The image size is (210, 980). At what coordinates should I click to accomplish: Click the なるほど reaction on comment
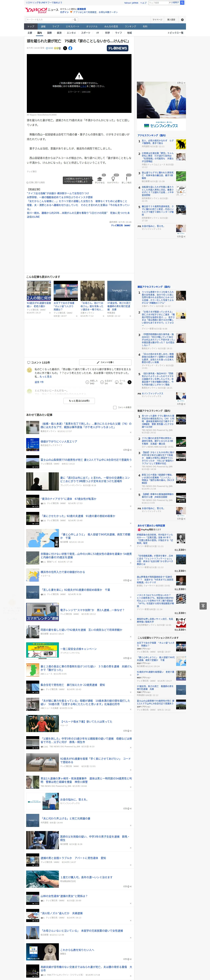(106, 382)
